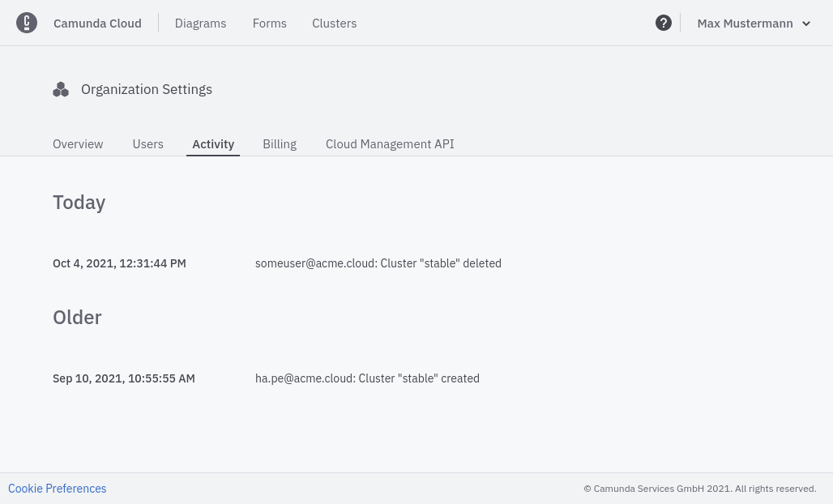Select the Users tab
Image resolution: width=833 pixels, height=504 pixels.
pos(147,144)
